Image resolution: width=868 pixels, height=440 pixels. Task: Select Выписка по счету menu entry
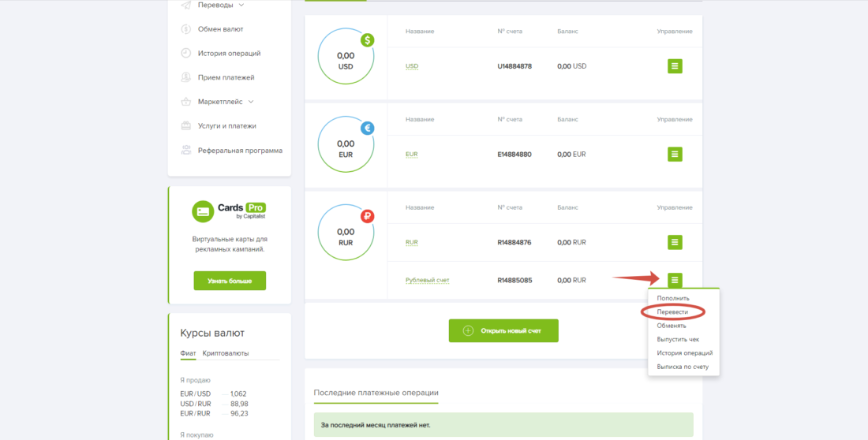683,367
